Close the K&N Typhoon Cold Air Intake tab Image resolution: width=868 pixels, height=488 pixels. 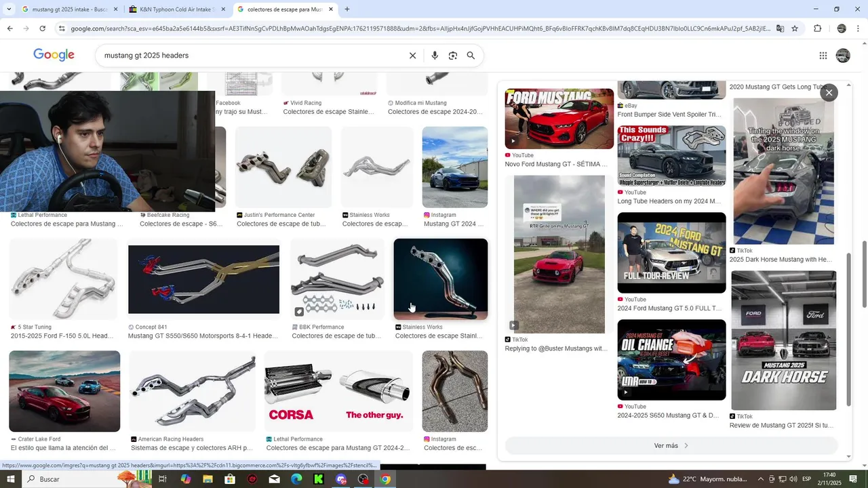click(223, 9)
